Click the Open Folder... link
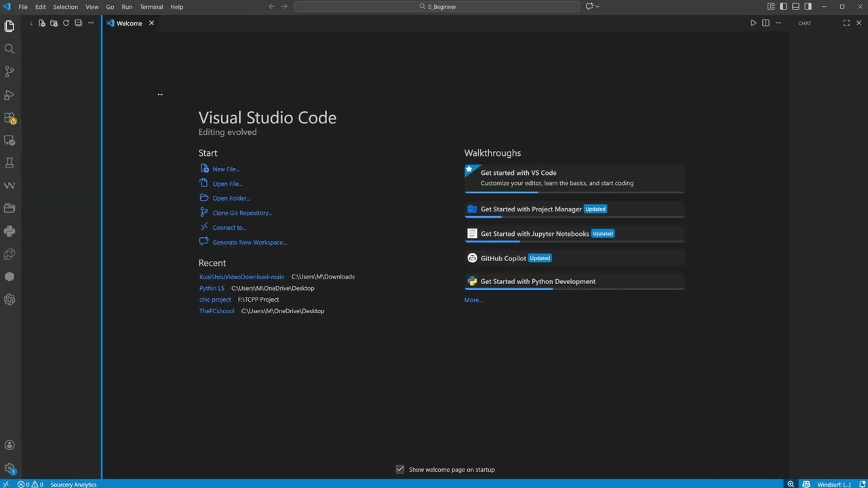Viewport: 868px width, 488px height. tap(231, 198)
